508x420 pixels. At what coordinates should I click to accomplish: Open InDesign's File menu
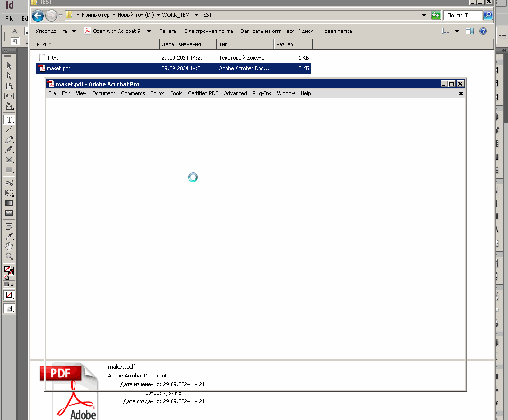(x=10, y=19)
